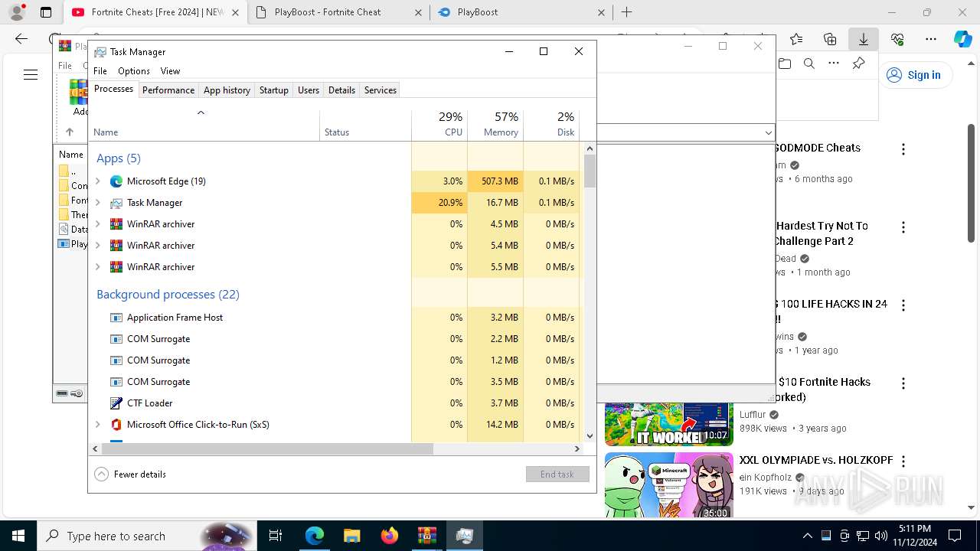
Task: Switch to the Users tab
Action: coord(309,90)
